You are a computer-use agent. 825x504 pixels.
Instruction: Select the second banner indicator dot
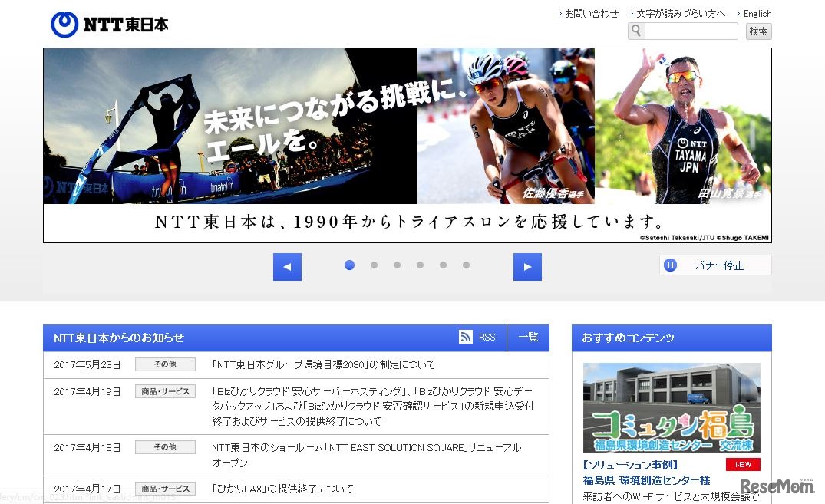pos(374,265)
